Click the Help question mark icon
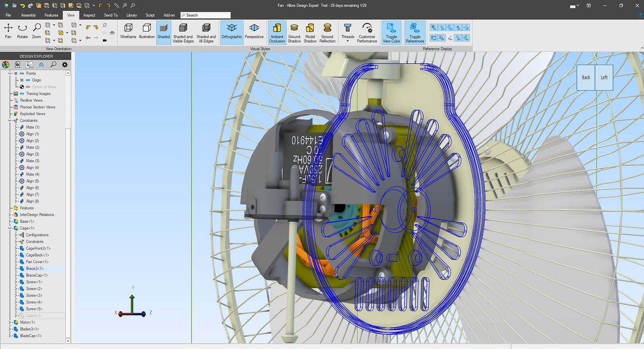This screenshot has height=349, width=644. 640,15
